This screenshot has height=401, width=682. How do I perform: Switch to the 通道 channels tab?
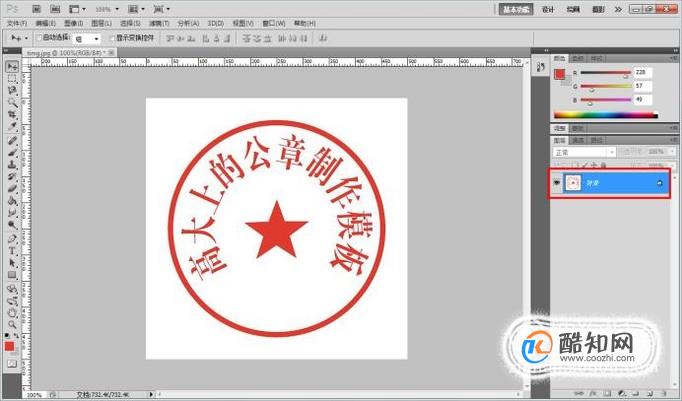(578, 140)
